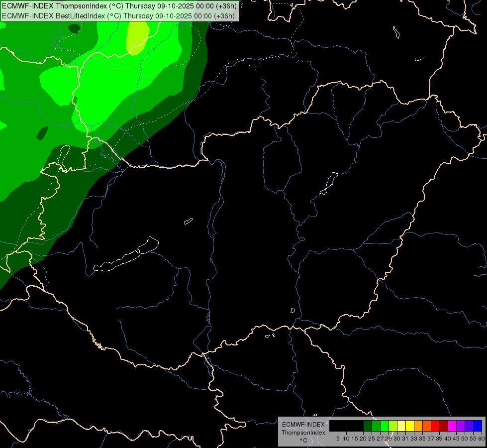Click the orange-red 35–37 legend swatch
Viewport: 487px width, 448px height.
(x=427, y=426)
